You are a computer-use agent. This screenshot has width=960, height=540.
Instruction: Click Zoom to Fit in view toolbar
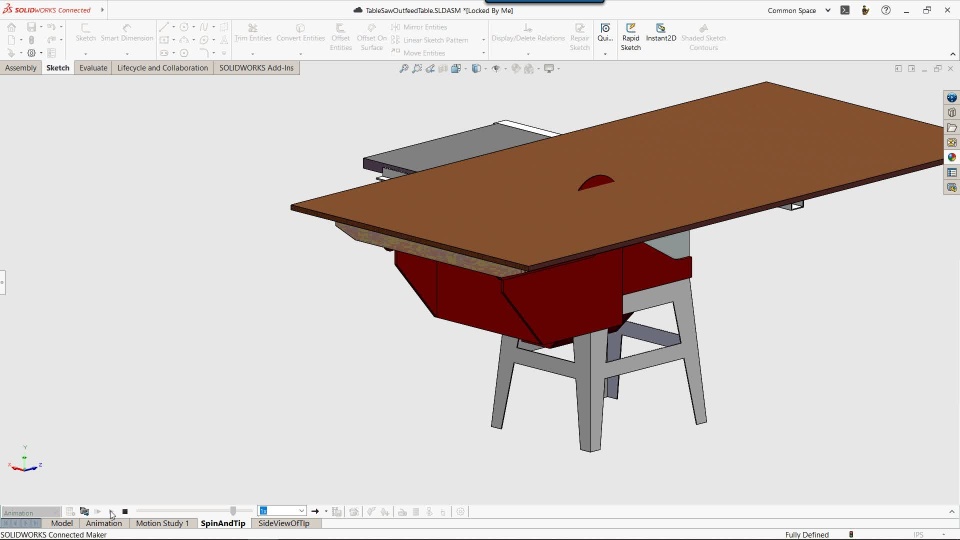point(403,69)
